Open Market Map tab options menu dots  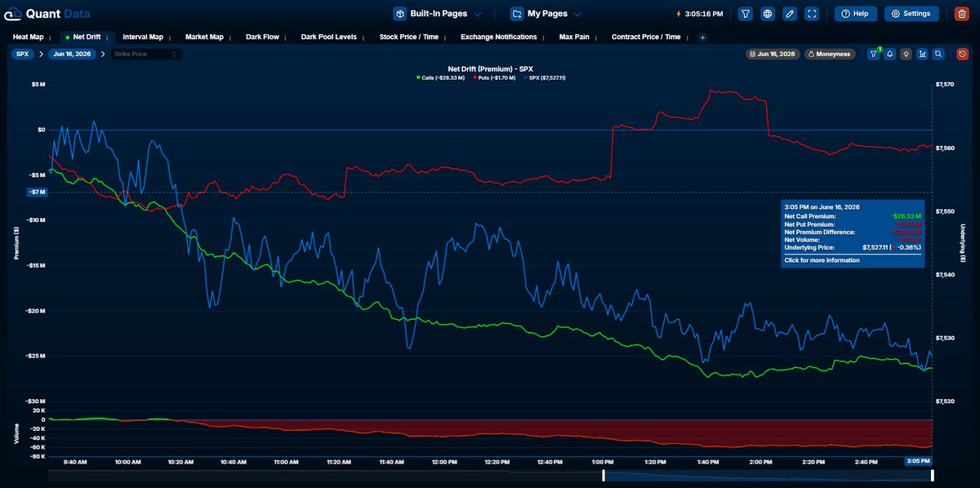point(232,37)
